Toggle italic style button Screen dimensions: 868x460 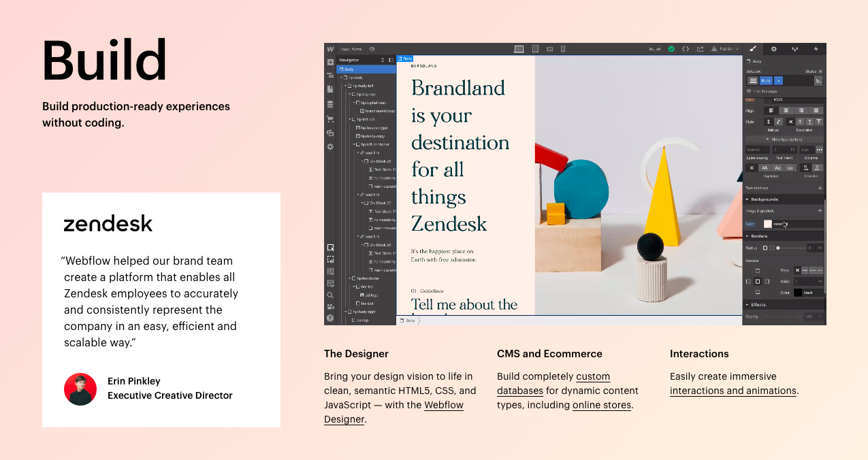pyautogui.click(x=778, y=122)
